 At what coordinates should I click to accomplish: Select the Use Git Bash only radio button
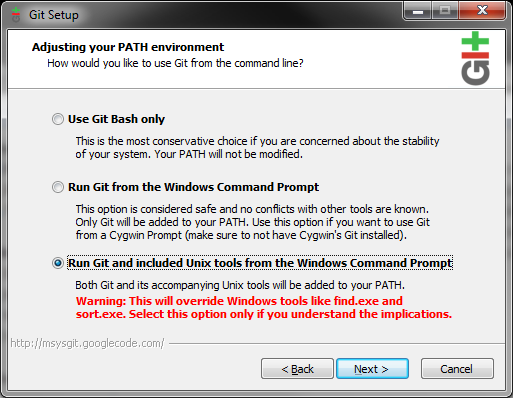point(58,119)
